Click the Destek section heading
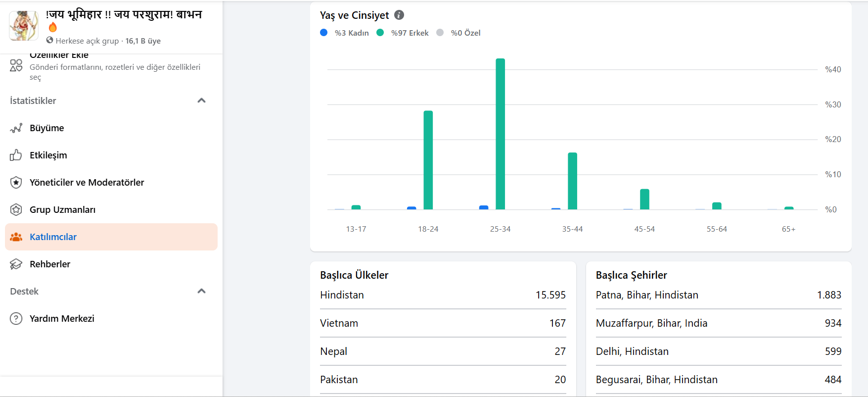 coord(24,291)
